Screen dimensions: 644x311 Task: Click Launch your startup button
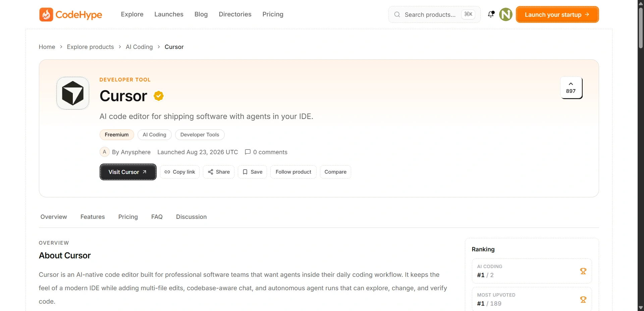(557, 14)
